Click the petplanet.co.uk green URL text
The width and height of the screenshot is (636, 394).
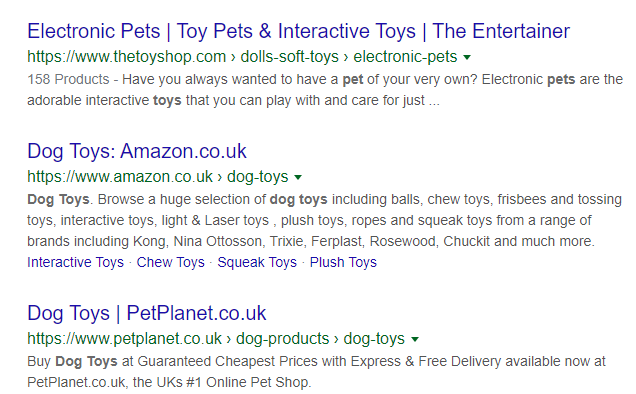click(x=125, y=338)
